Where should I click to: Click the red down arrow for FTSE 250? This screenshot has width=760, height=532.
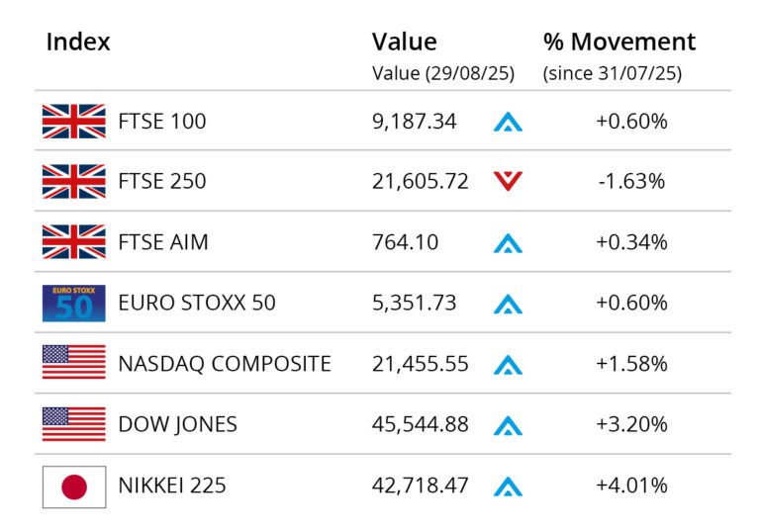point(508,182)
